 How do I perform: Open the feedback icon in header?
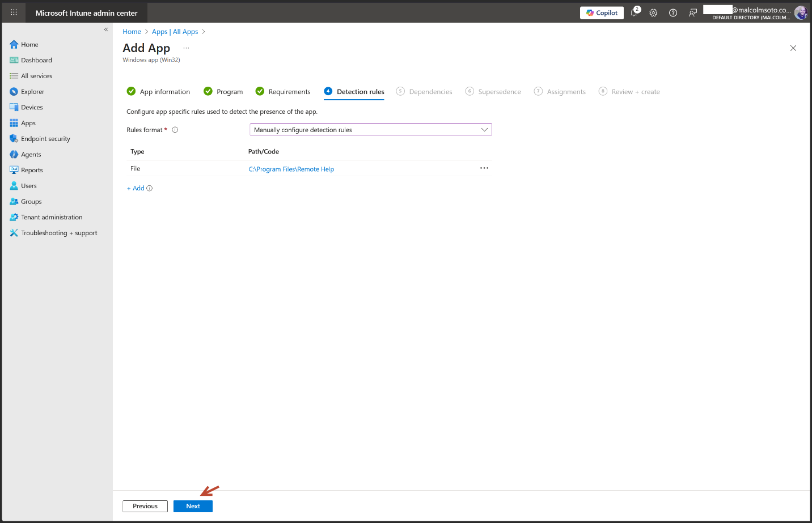pos(692,12)
